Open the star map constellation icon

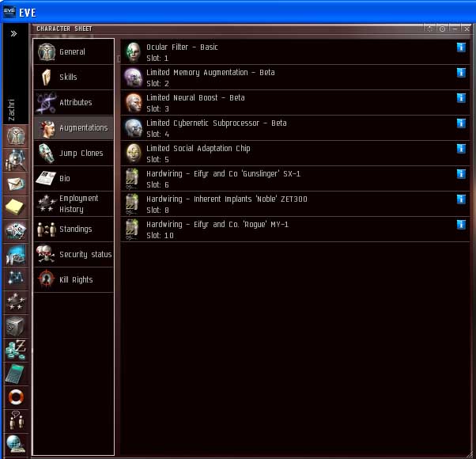pyautogui.click(x=16, y=279)
